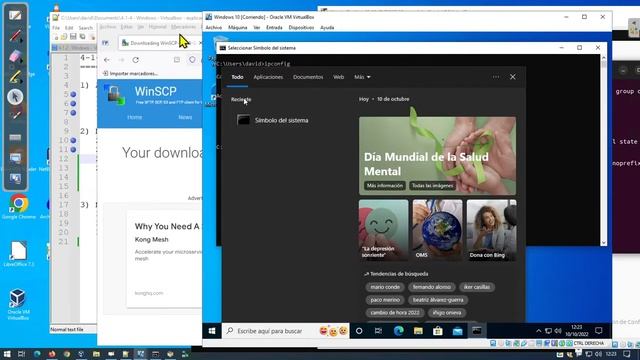Open the whiteboard icon at the top of the annotation toolbar

pos(15,16)
